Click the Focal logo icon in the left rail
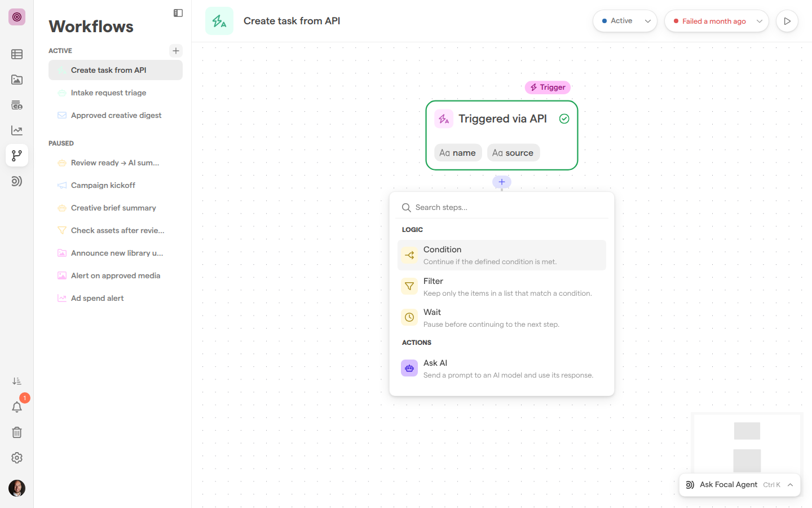The image size is (812, 508). [x=17, y=17]
